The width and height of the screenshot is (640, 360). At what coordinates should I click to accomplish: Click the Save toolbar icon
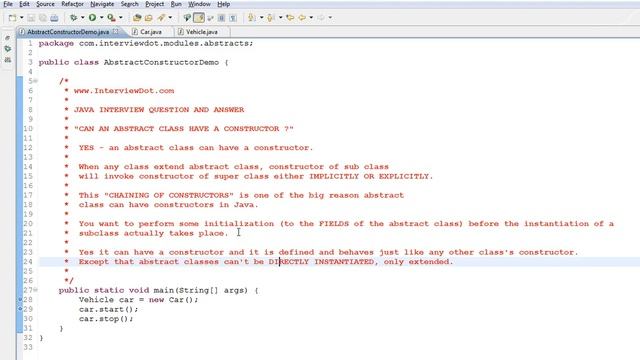tap(31, 18)
